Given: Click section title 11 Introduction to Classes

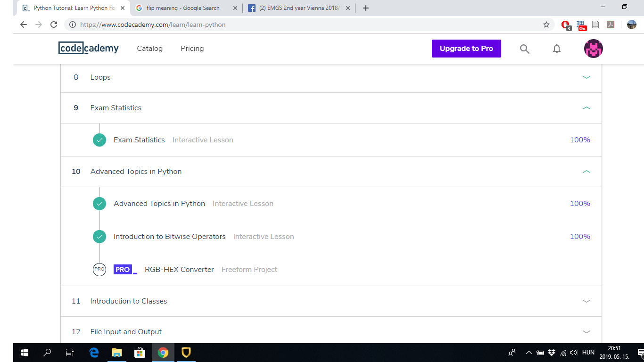Looking at the screenshot, I should click(x=129, y=301).
